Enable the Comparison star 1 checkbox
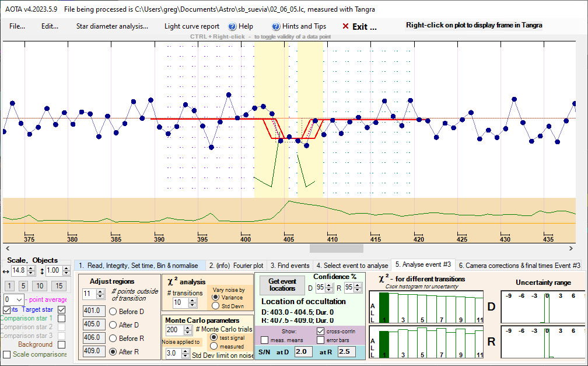 (x=61, y=318)
